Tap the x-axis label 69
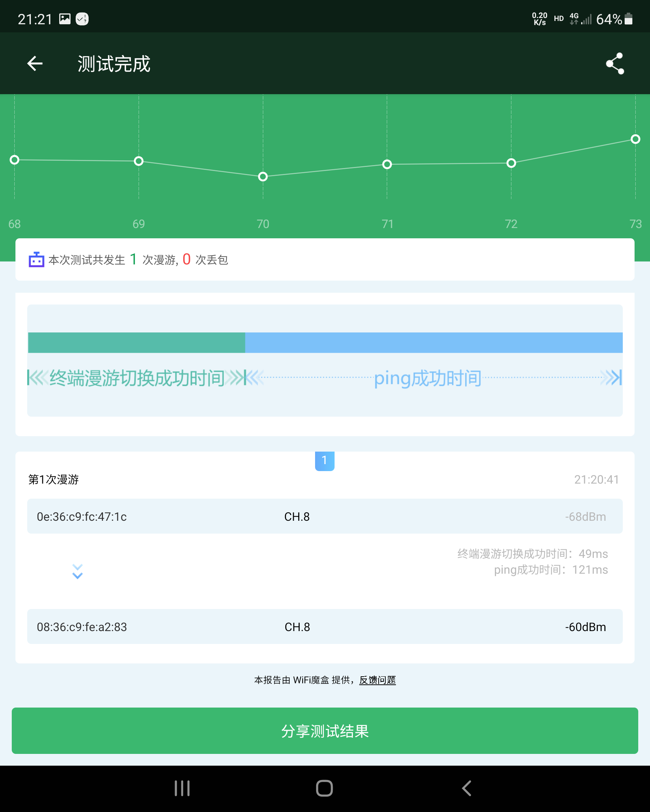The width and height of the screenshot is (650, 812). [139, 224]
